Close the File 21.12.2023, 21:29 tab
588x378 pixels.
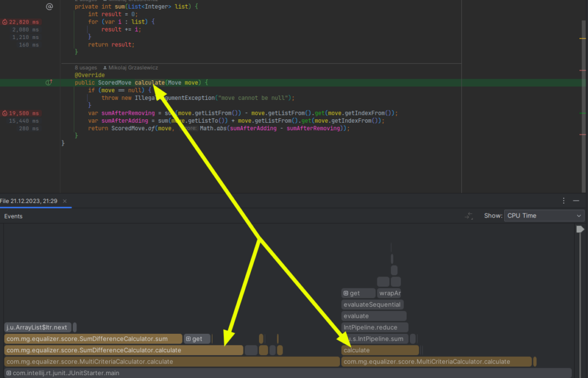pos(65,201)
